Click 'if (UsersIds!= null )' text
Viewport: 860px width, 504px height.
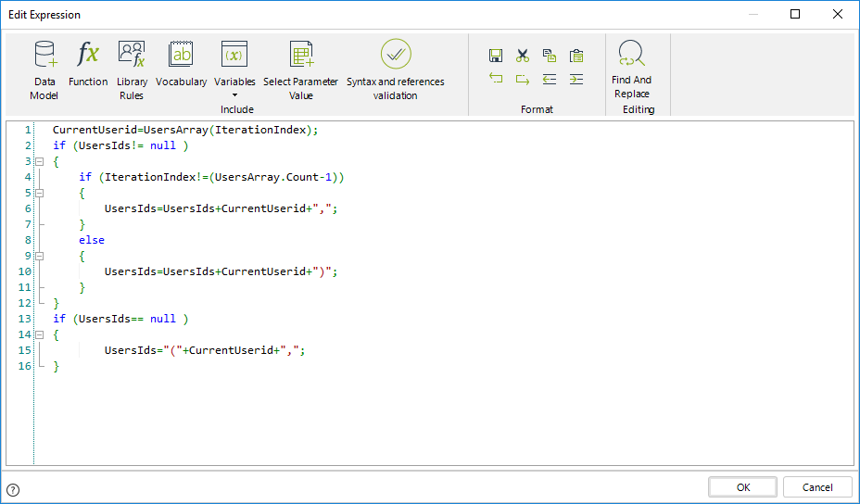click(x=120, y=145)
